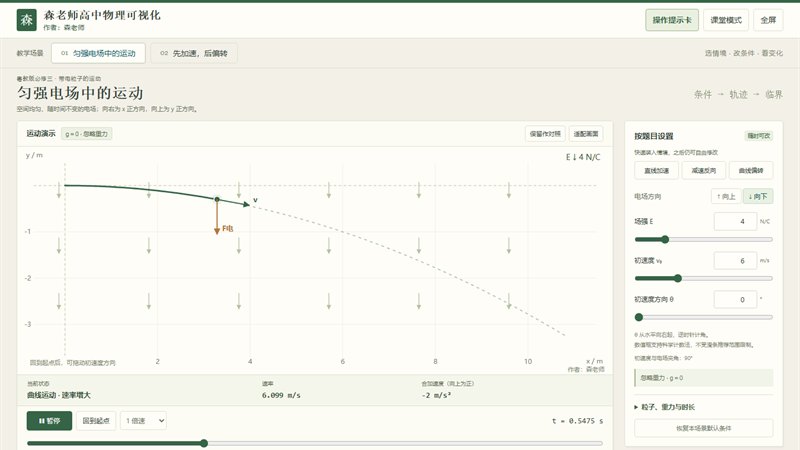Click the 回到起点 button
The image size is (800, 450).
(96, 421)
